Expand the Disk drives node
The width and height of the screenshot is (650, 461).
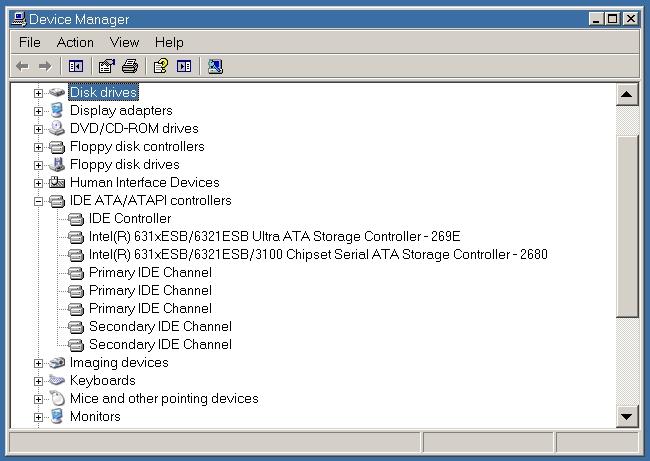click(38, 93)
